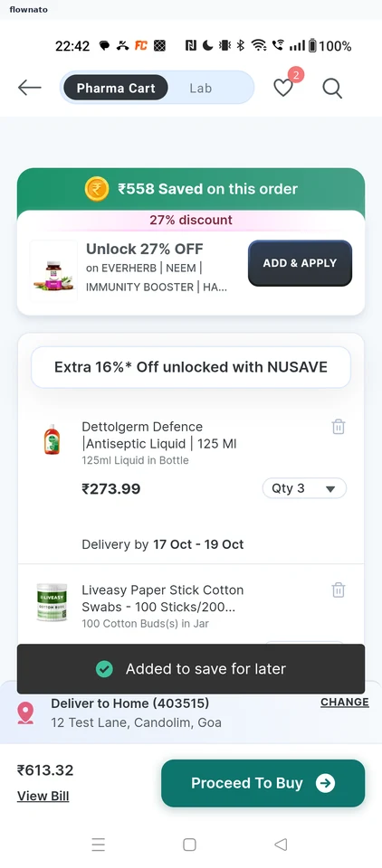
Task: Open the wishlist heart icon
Action: 283,88
